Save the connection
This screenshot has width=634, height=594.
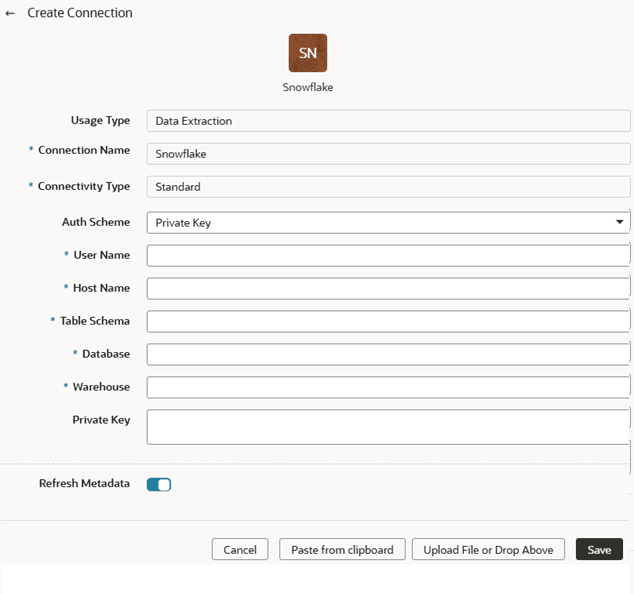(599, 550)
